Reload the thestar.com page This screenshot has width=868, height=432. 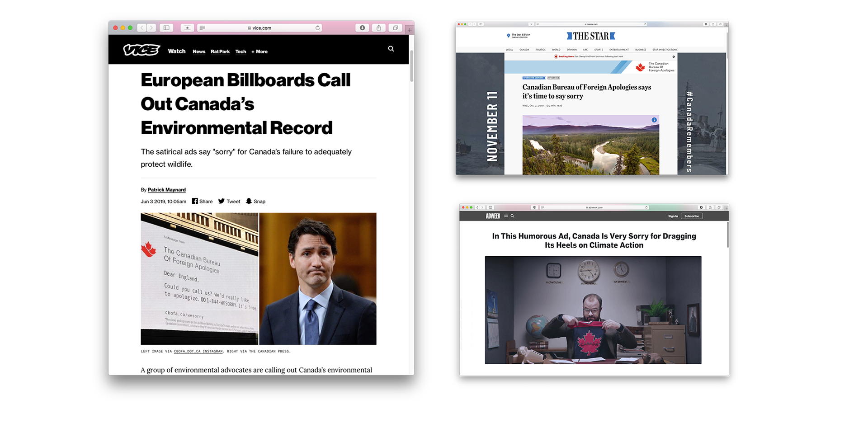[645, 24]
